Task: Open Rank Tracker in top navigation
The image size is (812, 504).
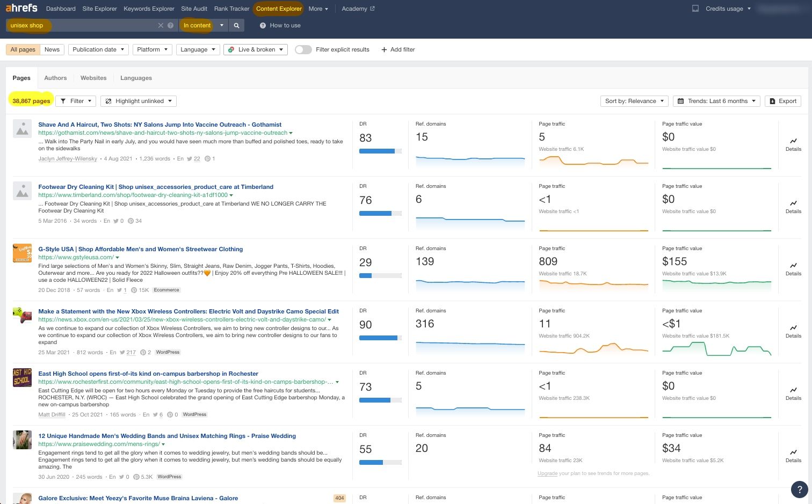Action: 231,9
